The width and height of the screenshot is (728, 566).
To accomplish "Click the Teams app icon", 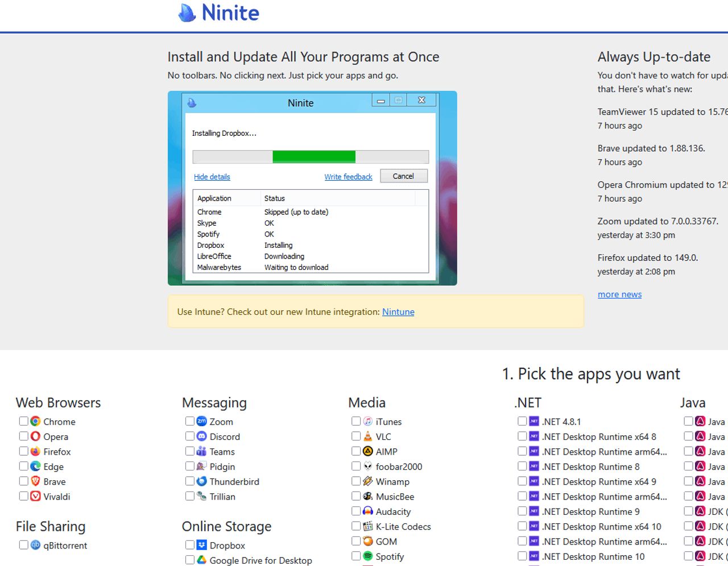I will pyautogui.click(x=201, y=451).
